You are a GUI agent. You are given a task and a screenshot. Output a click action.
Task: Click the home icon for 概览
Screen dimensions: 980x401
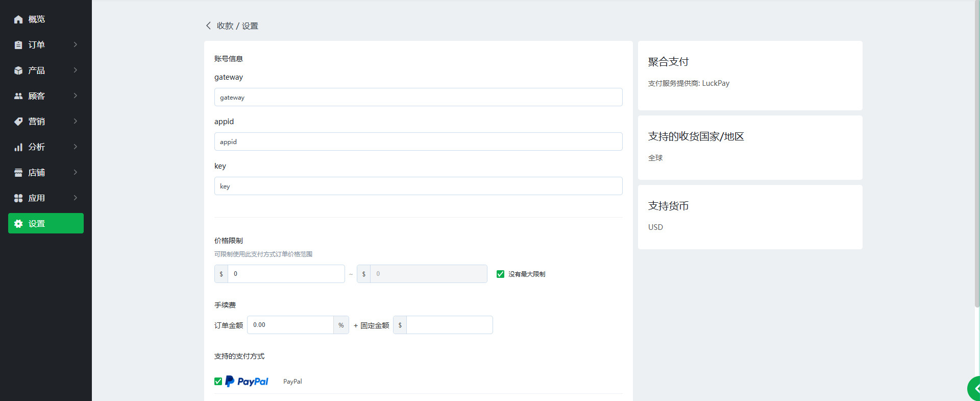pyautogui.click(x=18, y=19)
